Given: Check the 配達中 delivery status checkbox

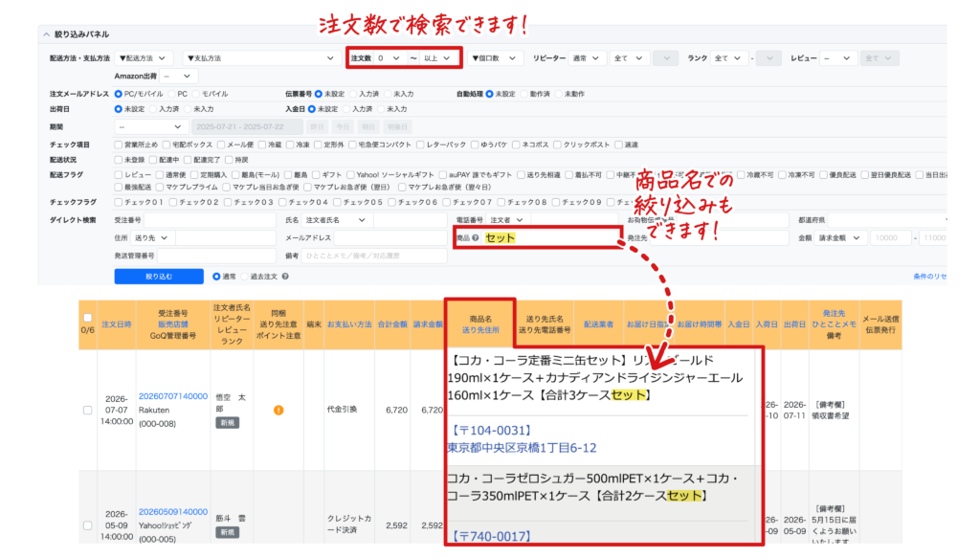Looking at the screenshot, I should (x=152, y=160).
